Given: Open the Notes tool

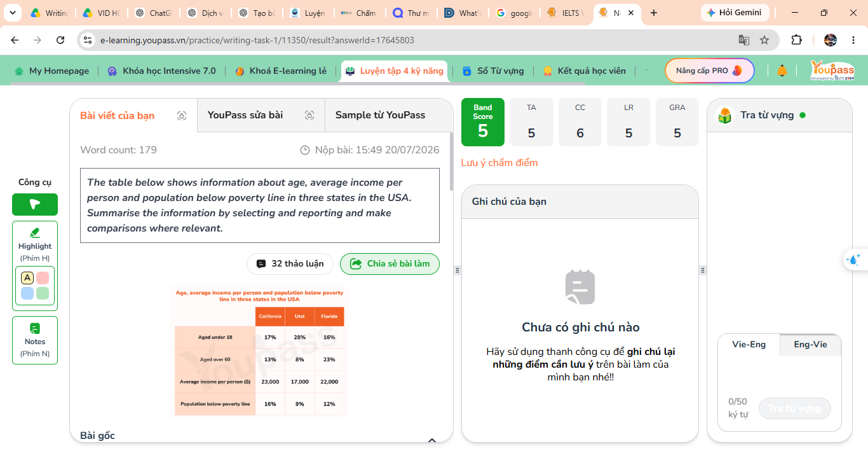Looking at the screenshot, I should coord(35,340).
